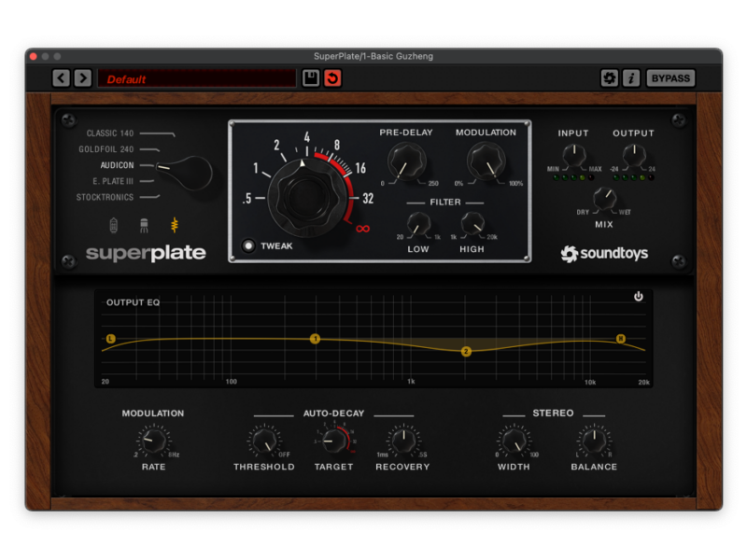Click the INPUT level knob
This screenshot has height=560, width=747.
(x=574, y=156)
